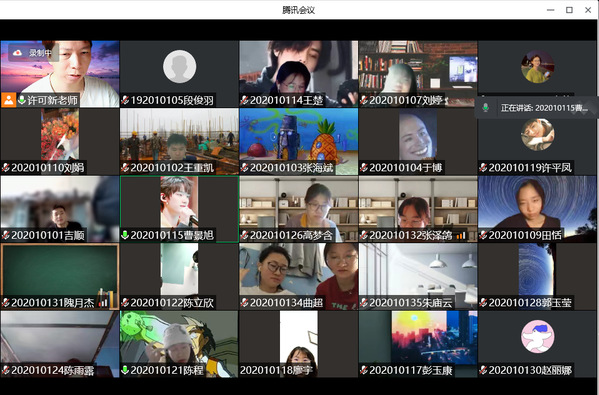This screenshot has height=395, width=599.
Task: Click the 202010102王重凯 name label
Action: click(172, 168)
